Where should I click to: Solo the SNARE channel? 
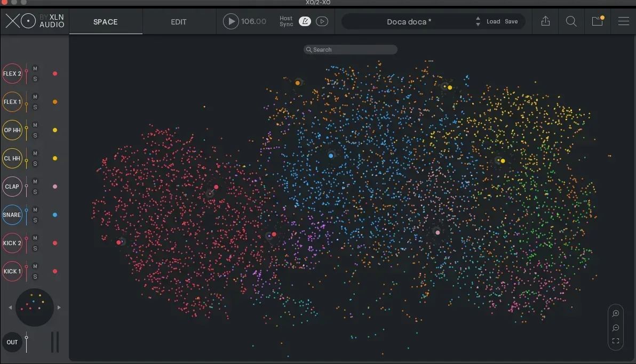[x=35, y=220]
